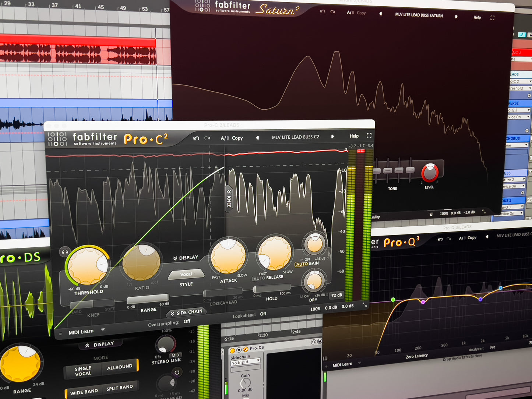Toggle A/B state in Pro-C 2
The image size is (532, 399).
tap(225, 138)
